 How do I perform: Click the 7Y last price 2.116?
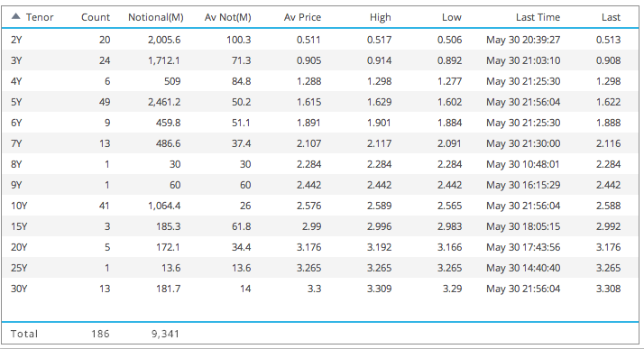[x=608, y=143]
